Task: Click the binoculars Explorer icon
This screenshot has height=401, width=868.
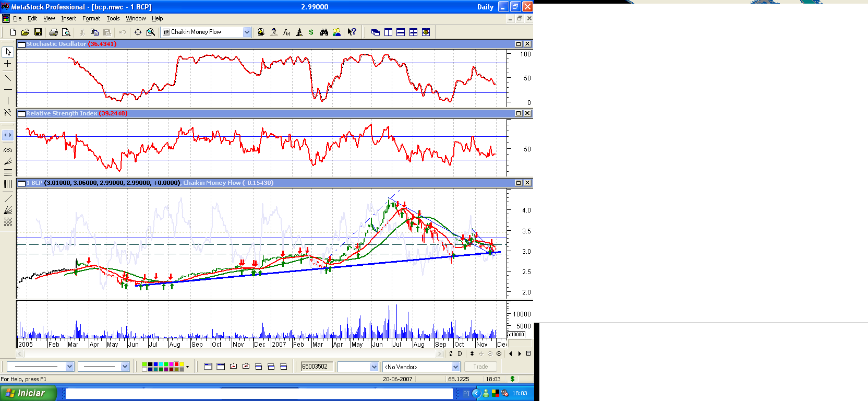Action: pyautogui.click(x=324, y=32)
